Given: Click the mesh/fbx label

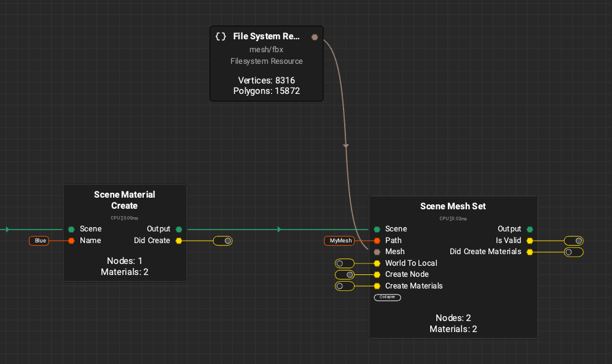Looking at the screenshot, I should [x=266, y=50].
